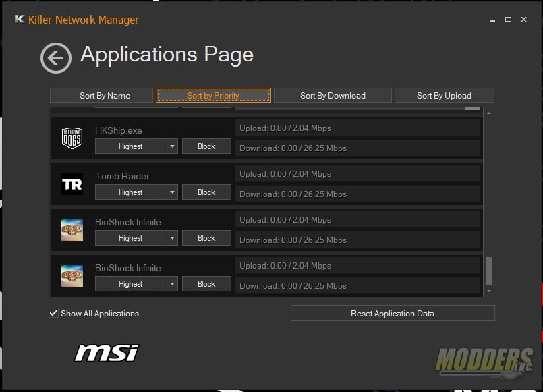Click the Sleeping Dogs icon for HKShip.exe
Screen dimensions: 543x392
[x=72, y=138]
